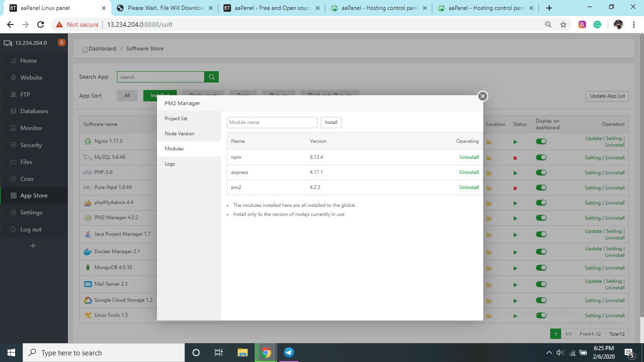Bookmark this page with the star icon
This screenshot has width=644, height=362.
[563, 25]
